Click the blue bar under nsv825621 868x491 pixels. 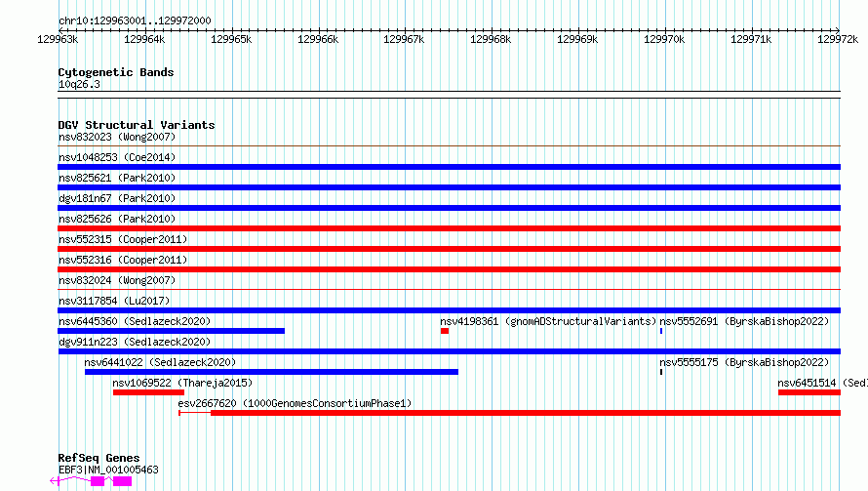(449, 187)
